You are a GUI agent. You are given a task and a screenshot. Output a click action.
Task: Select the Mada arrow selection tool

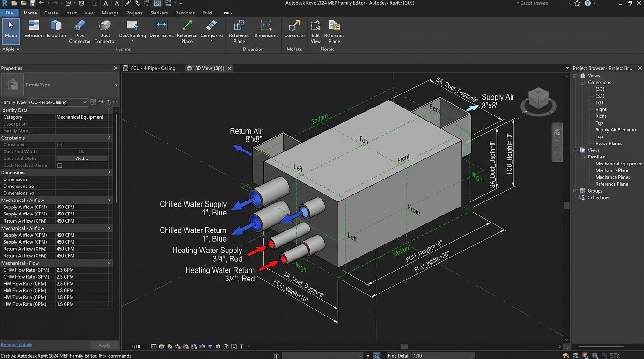pos(11,31)
